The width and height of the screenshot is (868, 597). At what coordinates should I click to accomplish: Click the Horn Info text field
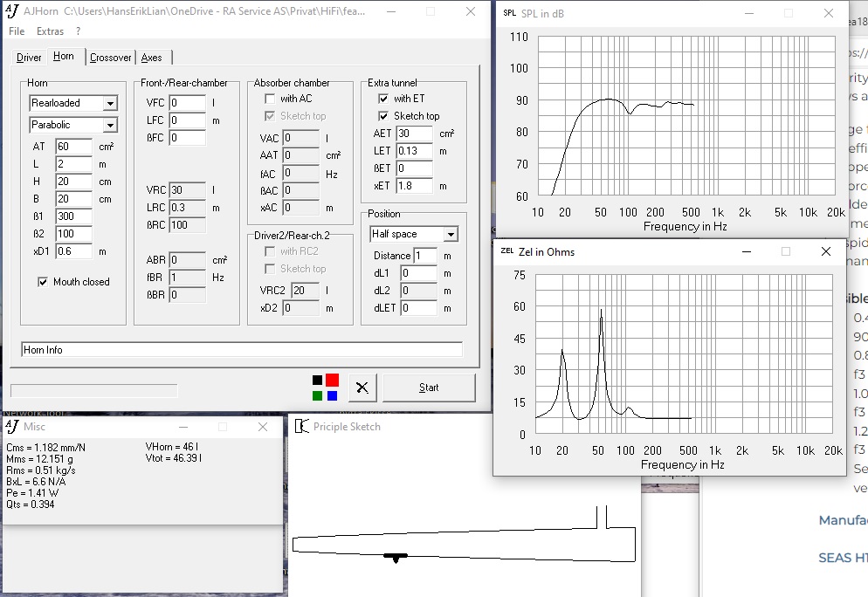pyautogui.click(x=242, y=350)
